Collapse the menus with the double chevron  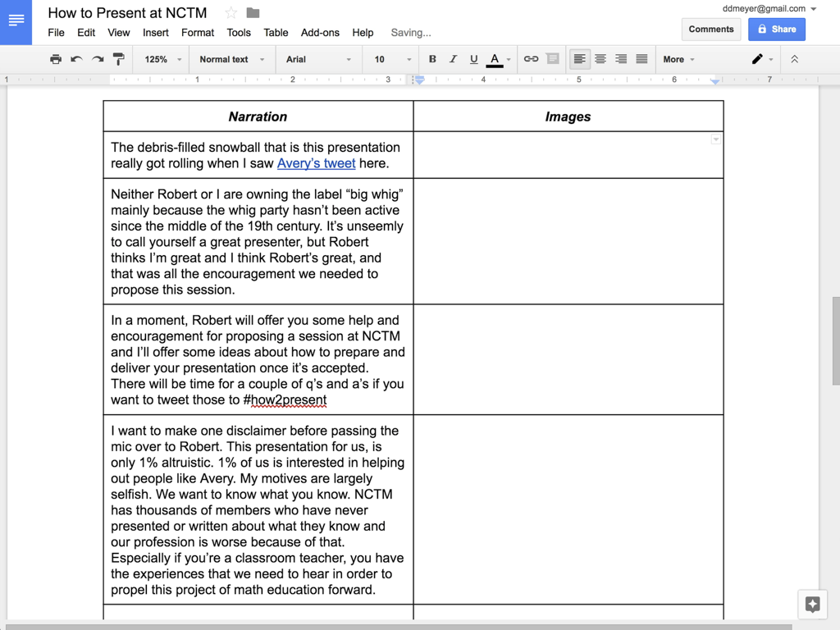(x=794, y=59)
